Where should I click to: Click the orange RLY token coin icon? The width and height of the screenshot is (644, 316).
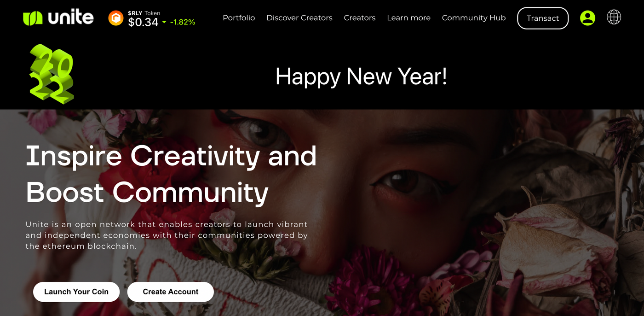point(115,18)
